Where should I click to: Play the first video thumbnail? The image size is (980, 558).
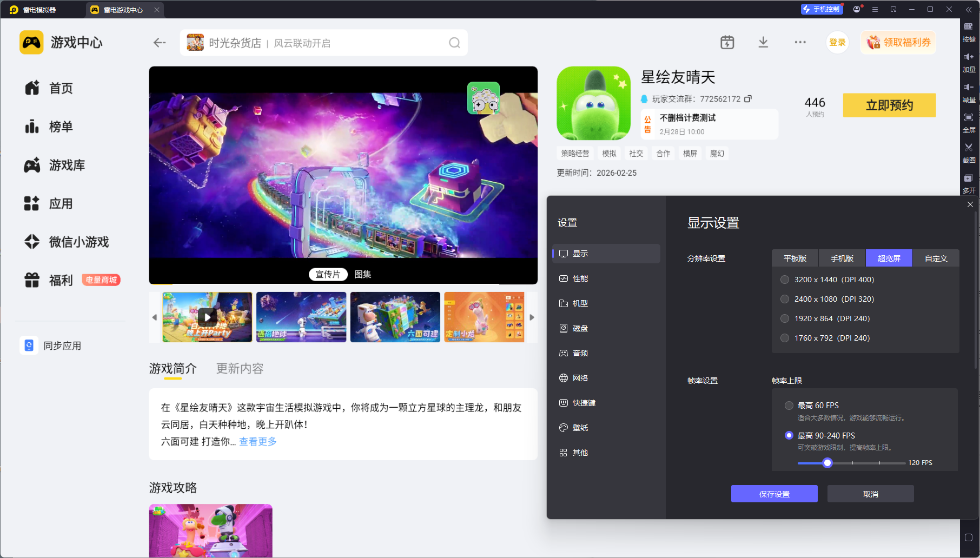click(207, 317)
